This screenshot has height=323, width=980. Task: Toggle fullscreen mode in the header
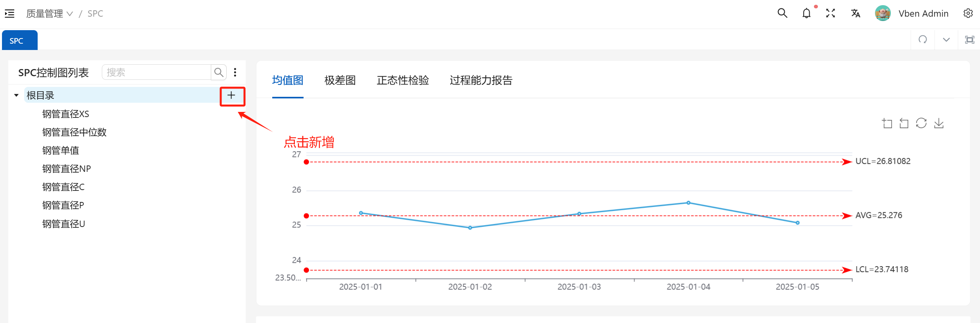point(831,13)
